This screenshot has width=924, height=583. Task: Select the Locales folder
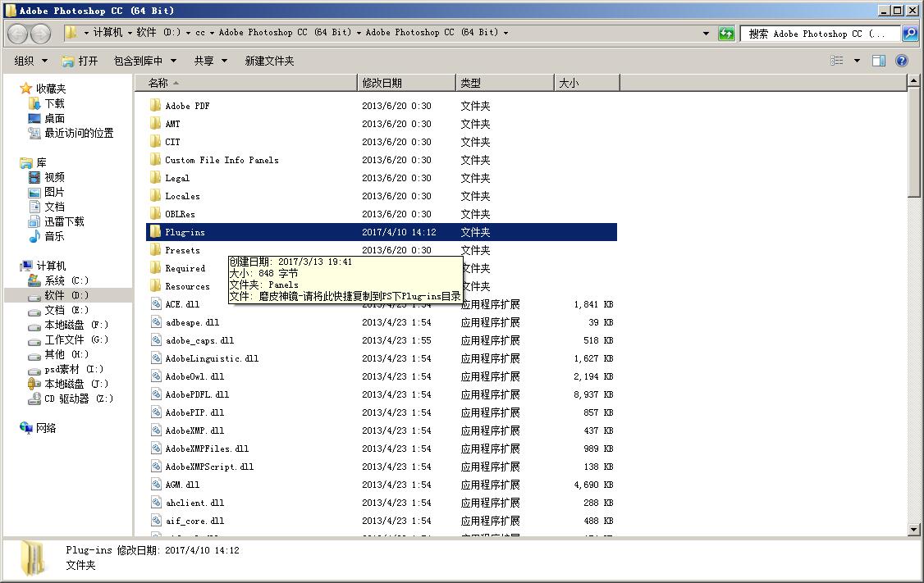tap(182, 196)
